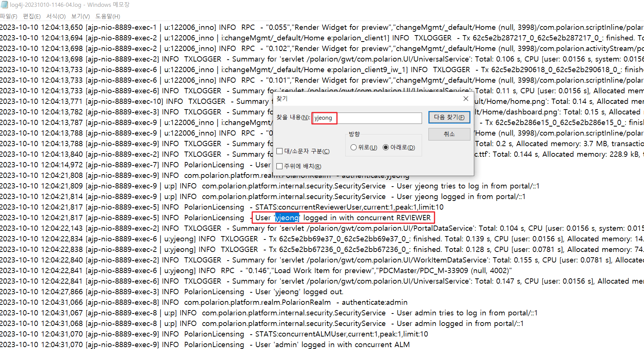Click the "User 'yjeong' logged out." line
Screen dimensions: 644x349
[299, 292]
